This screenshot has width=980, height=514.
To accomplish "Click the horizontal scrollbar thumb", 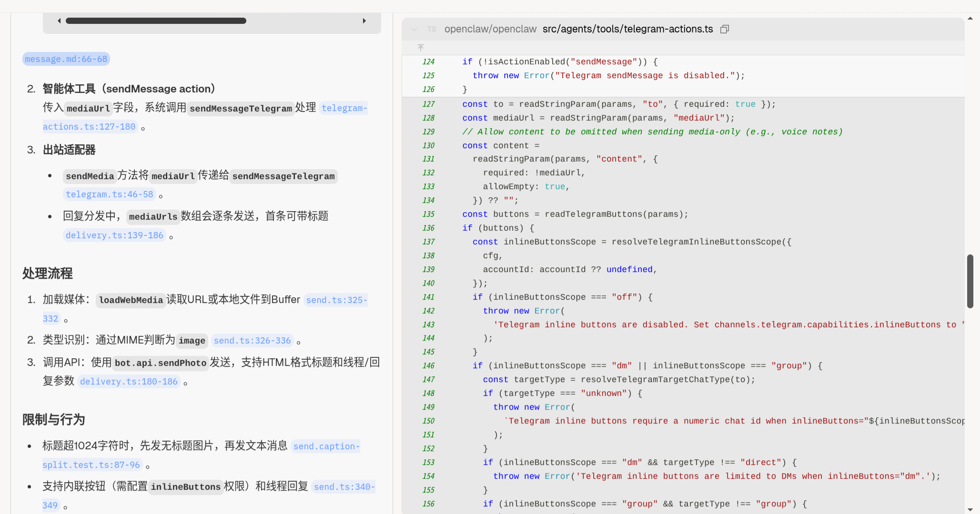I will [x=156, y=21].
